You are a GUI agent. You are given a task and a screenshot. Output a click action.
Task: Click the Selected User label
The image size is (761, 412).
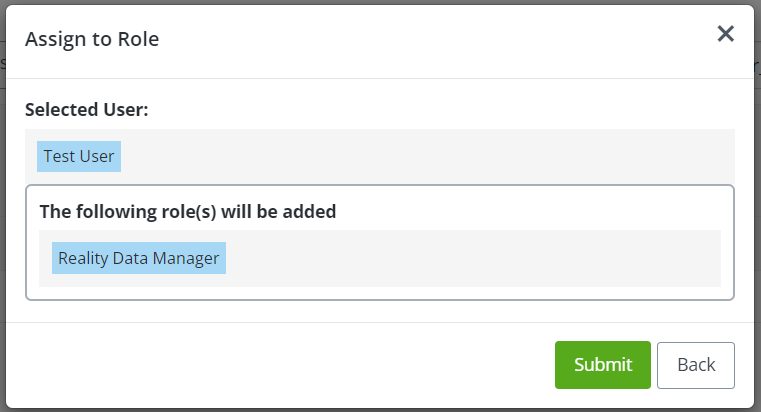[87, 109]
